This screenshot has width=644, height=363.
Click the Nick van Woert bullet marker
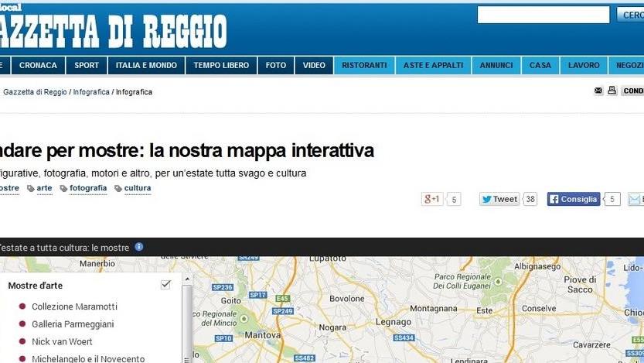click(x=22, y=341)
